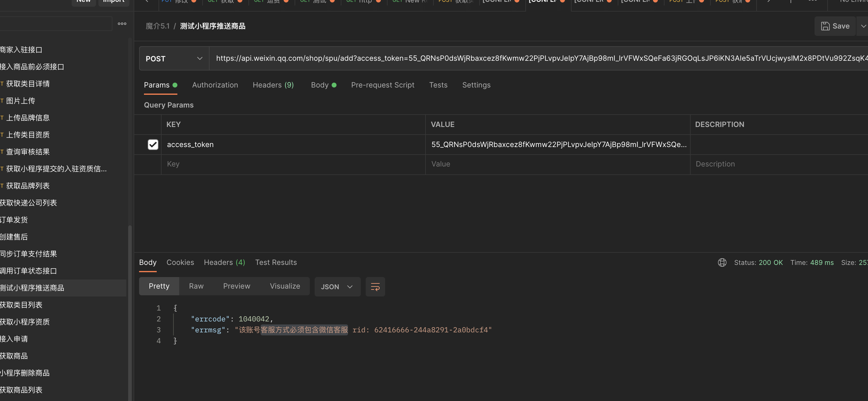This screenshot has width=868, height=401.
Task: Switch to the Authorization tab
Action: coord(215,85)
